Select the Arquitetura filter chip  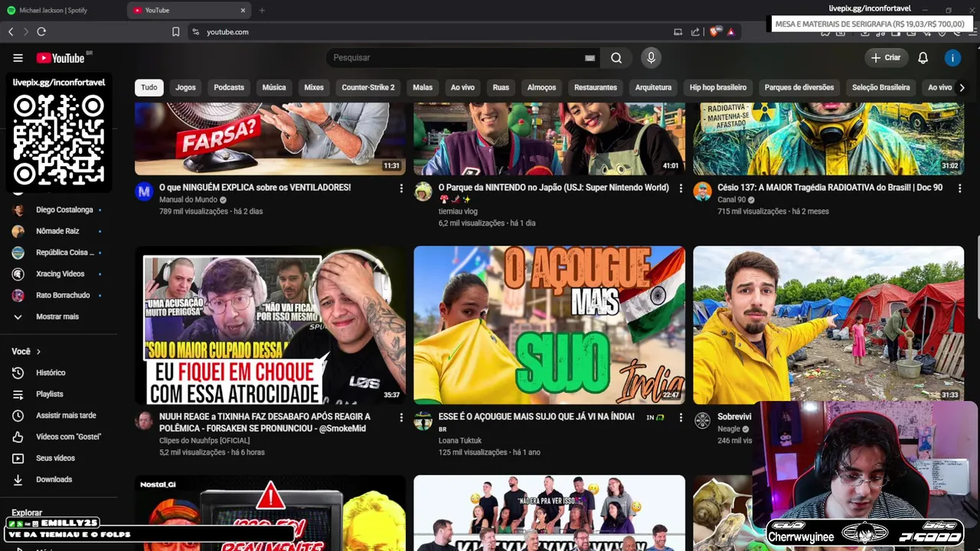click(653, 87)
